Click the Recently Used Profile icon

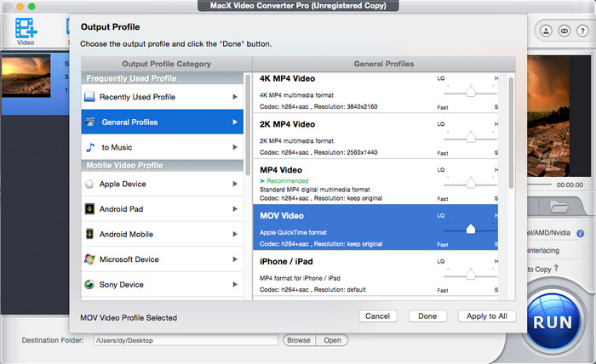pos(89,96)
